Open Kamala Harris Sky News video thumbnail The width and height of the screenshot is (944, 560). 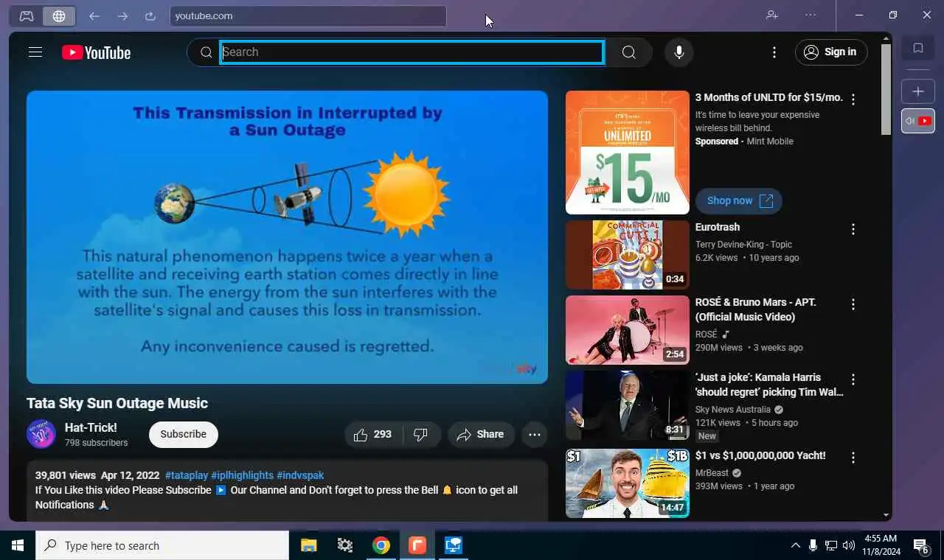[x=628, y=405]
